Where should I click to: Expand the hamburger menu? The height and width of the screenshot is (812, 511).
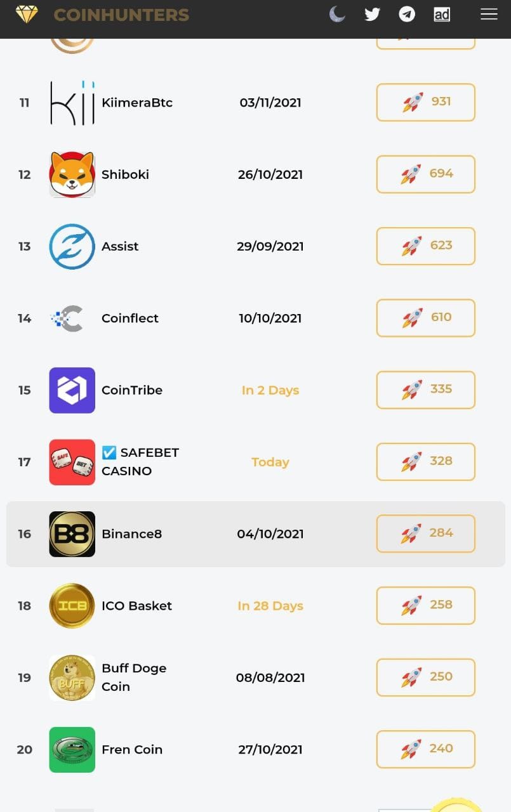click(x=489, y=14)
